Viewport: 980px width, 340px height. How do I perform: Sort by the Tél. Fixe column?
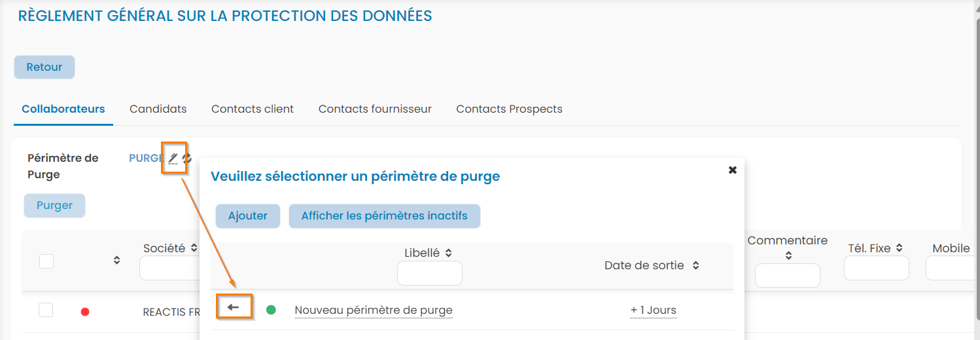tap(900, 248)
